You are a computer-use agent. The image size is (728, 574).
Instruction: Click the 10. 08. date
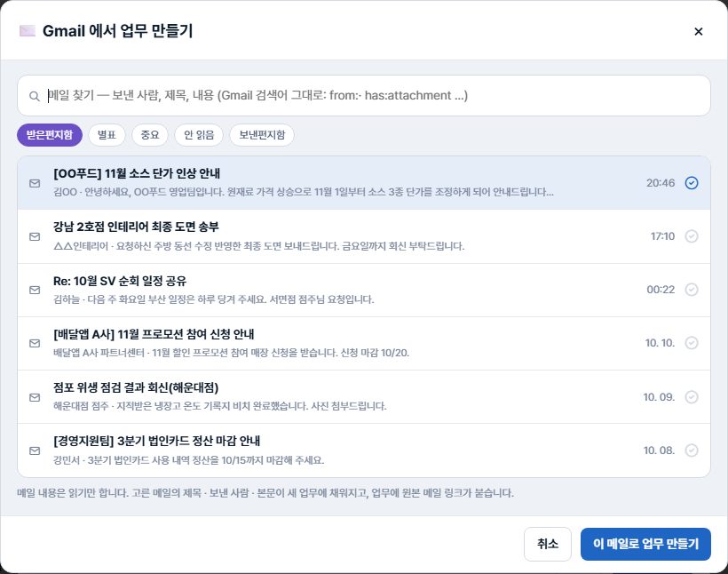[x=659, y=450]
